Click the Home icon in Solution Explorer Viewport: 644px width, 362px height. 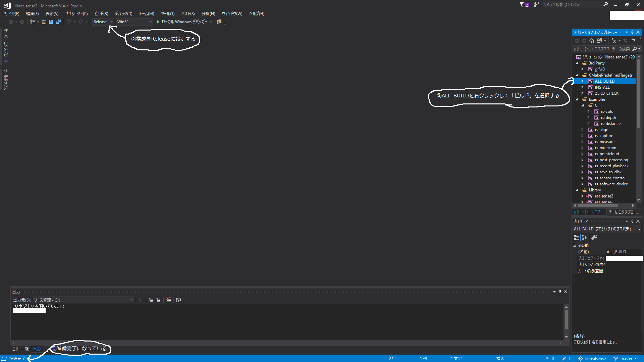[592, 41]
